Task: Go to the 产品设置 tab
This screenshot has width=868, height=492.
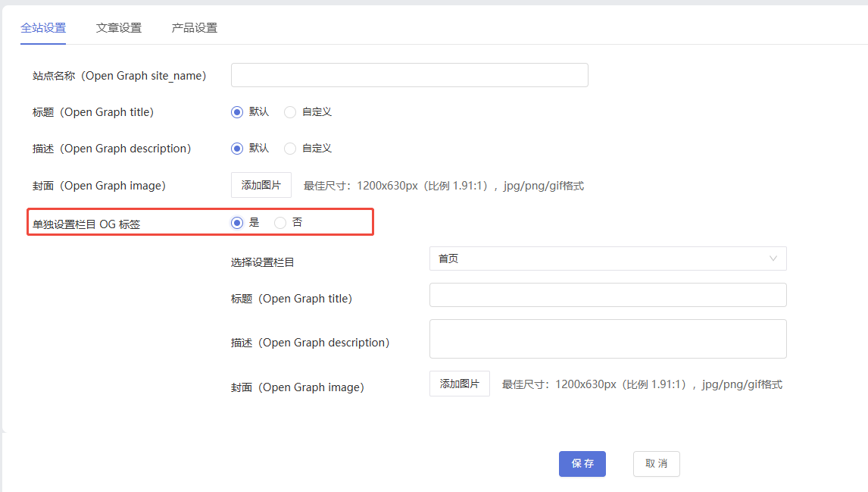Action: coord(195,28)
